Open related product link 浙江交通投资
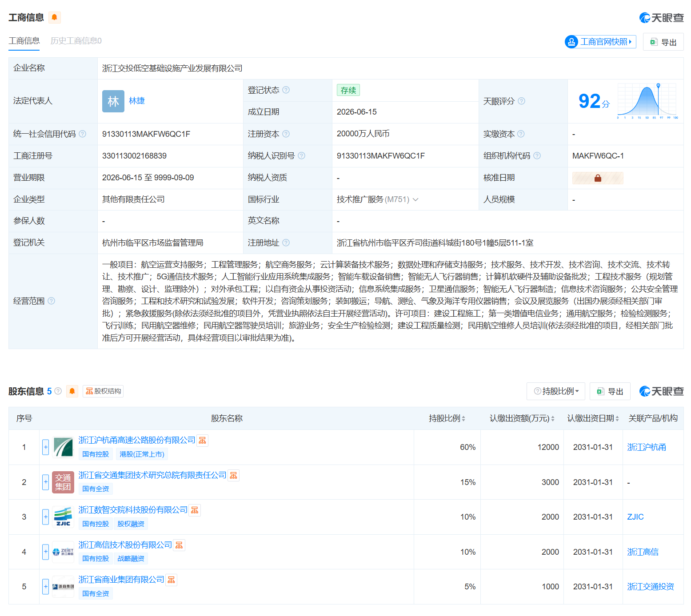Screen dimensions: 691x616 651,587
